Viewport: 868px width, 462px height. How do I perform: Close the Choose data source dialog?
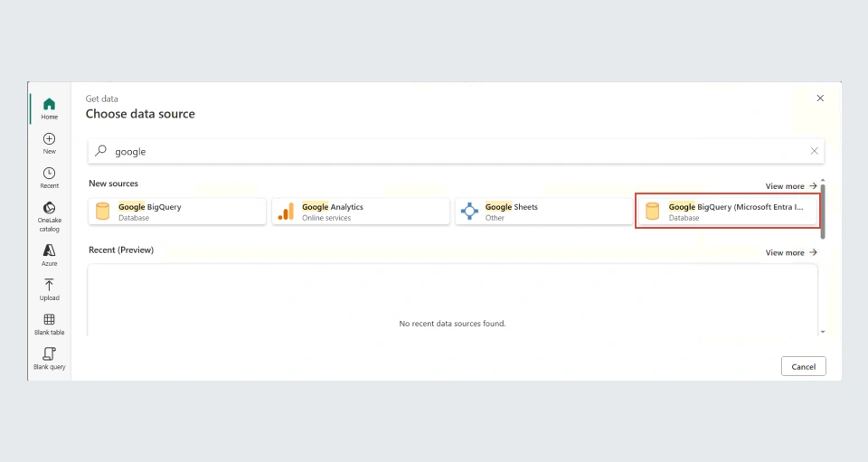coord(820,99)
